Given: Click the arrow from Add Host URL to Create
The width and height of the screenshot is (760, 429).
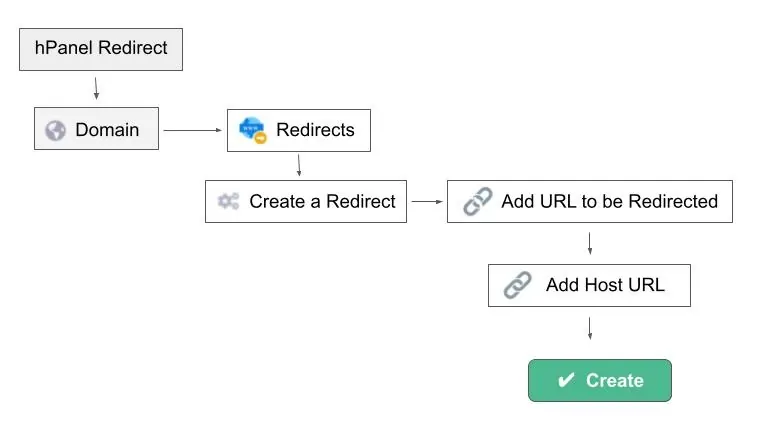Looking at the screenshot, I should (x=590, y=328).
